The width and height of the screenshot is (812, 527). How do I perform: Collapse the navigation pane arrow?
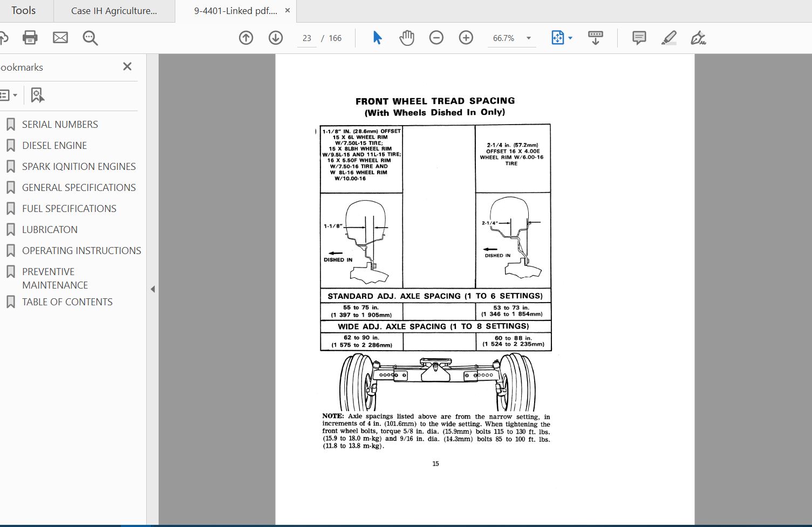(x=153, y=289)
